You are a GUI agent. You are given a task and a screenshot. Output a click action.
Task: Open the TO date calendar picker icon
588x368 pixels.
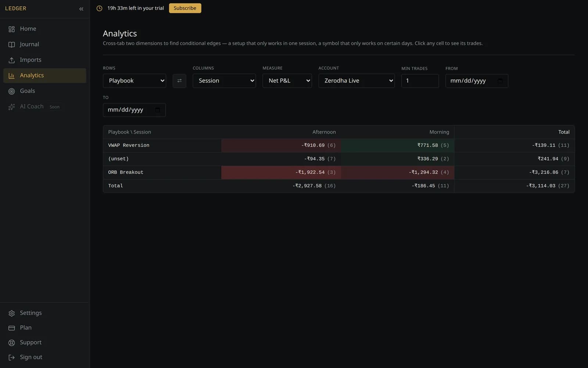click(157, 110)
